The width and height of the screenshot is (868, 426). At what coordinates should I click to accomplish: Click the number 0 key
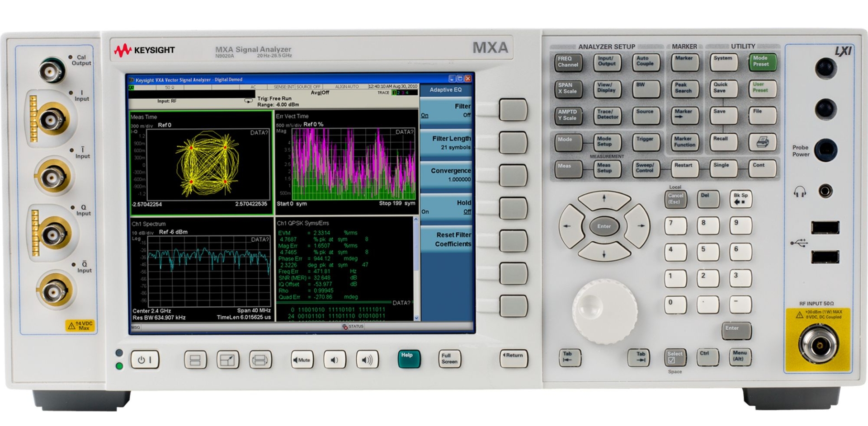coord(675,305)
